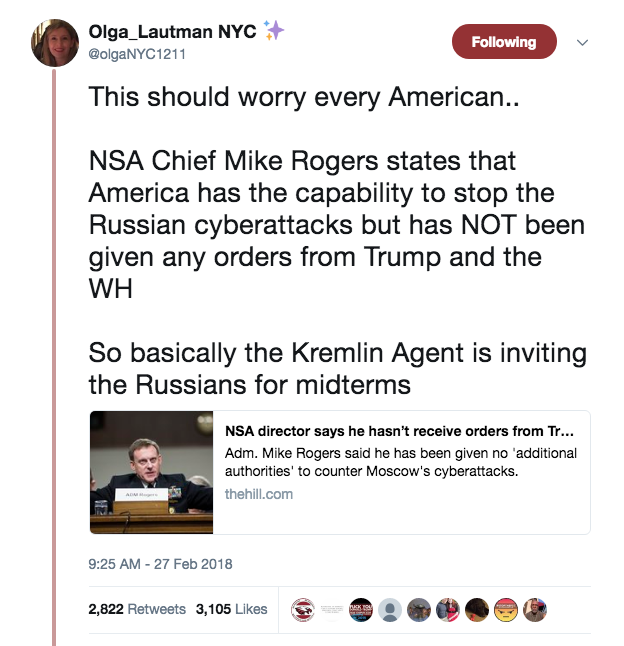This screenshot has height=646, width=624.
Task: Visit the thehill.com link in card
Action: click(257, 493)
